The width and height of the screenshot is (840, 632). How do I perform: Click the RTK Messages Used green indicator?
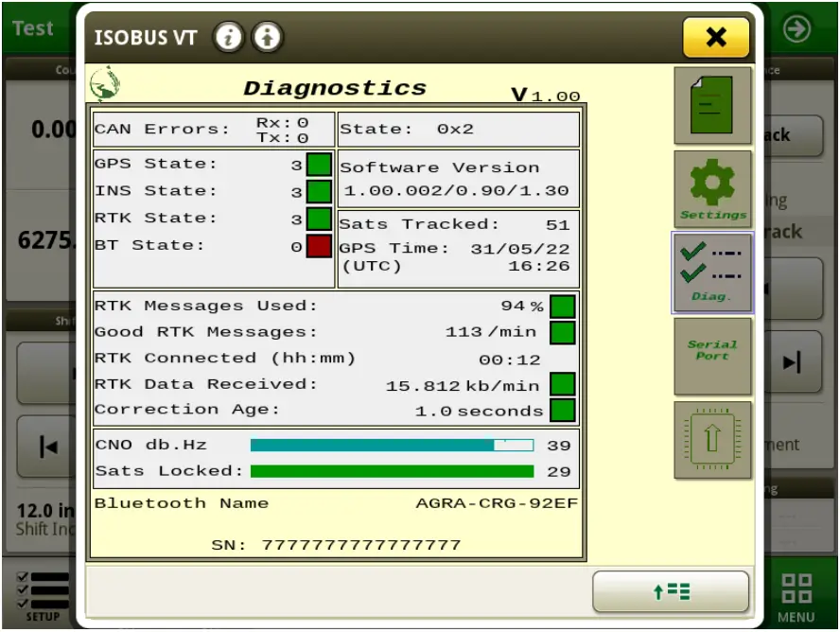(x=563, y=307)
